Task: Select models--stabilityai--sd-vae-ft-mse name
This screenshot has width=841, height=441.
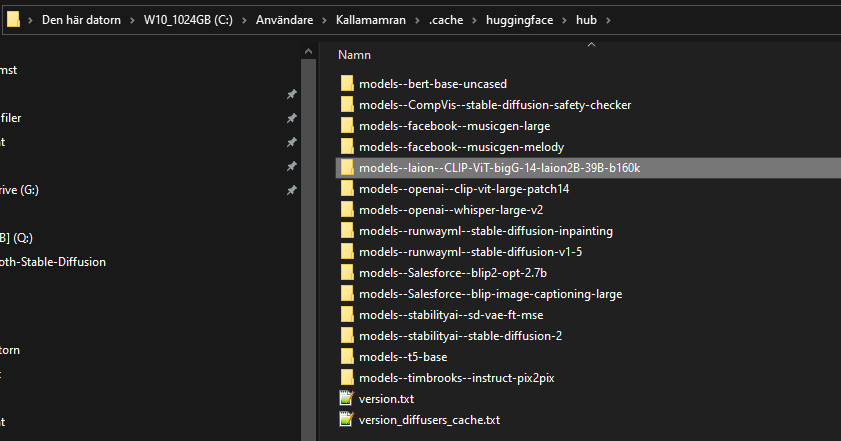Action: coord(451,314)
